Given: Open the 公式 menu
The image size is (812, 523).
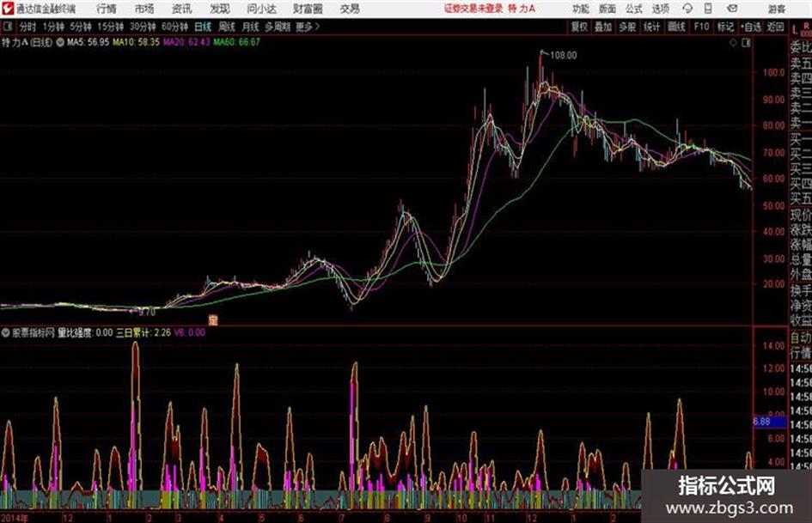Looking at the screenshot, I should pyautogui.click(x=634, y=9).
